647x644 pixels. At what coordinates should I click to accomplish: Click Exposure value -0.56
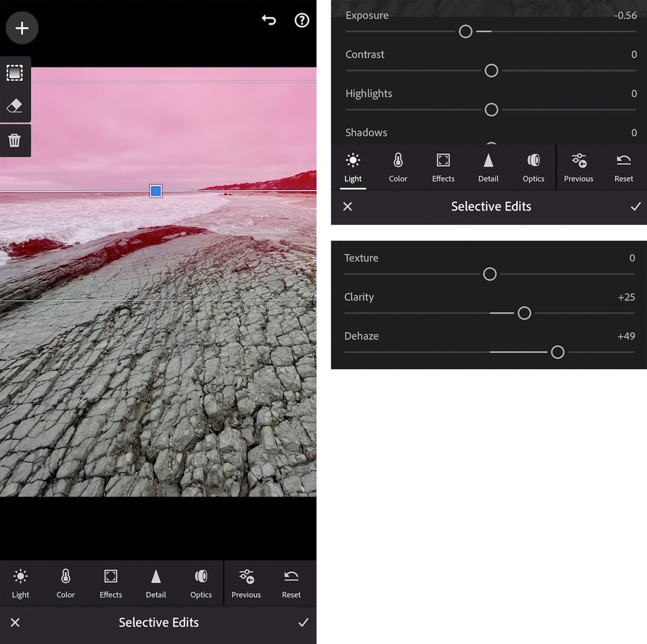626,15
